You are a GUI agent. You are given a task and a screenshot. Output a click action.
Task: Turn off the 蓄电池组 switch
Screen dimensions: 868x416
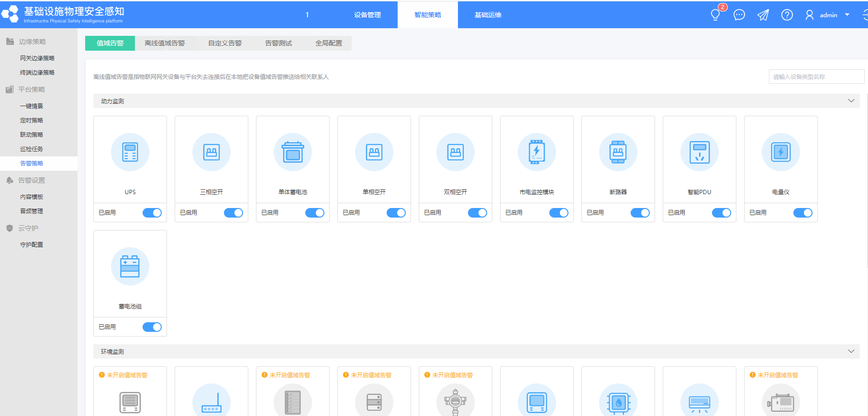pyautogui.click(x=152, y=327)
